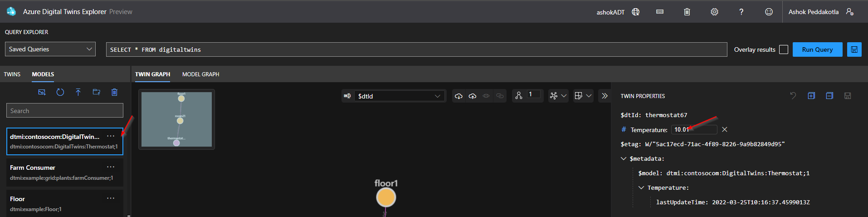Click the upload model images icon

pyautogui.click(x=42, y=92)
